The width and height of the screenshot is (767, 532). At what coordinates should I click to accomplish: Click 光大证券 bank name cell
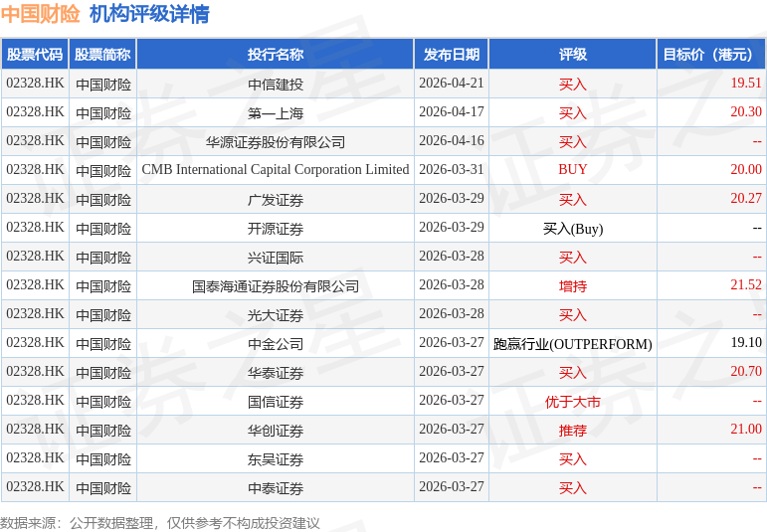[276, 315]
